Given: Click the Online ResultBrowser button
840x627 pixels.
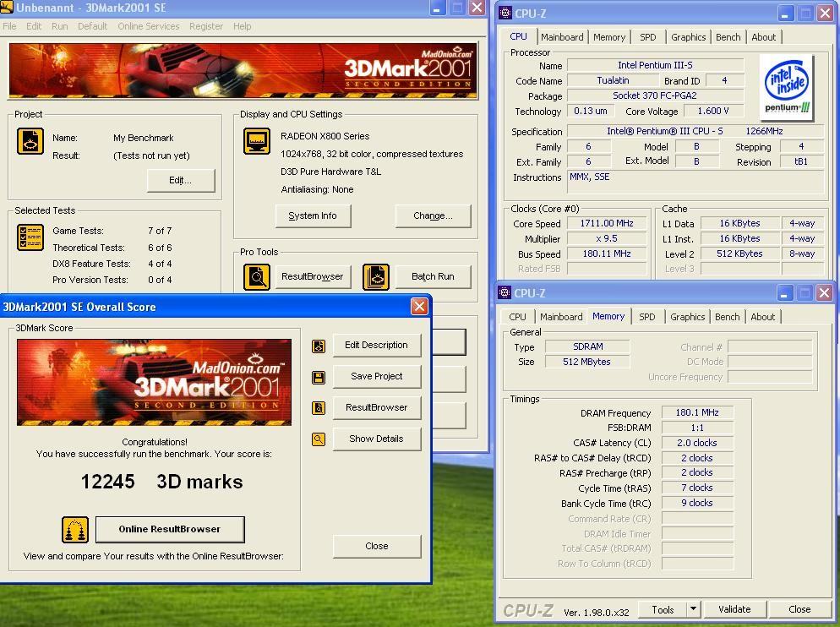Looking at the screenshot, I should (170, 530).
